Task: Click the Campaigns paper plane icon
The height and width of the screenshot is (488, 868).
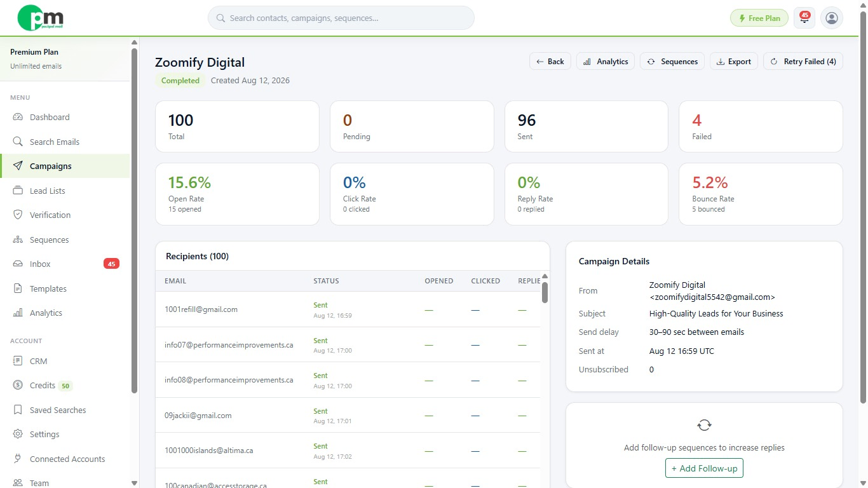Action: (x=18, y=166)
